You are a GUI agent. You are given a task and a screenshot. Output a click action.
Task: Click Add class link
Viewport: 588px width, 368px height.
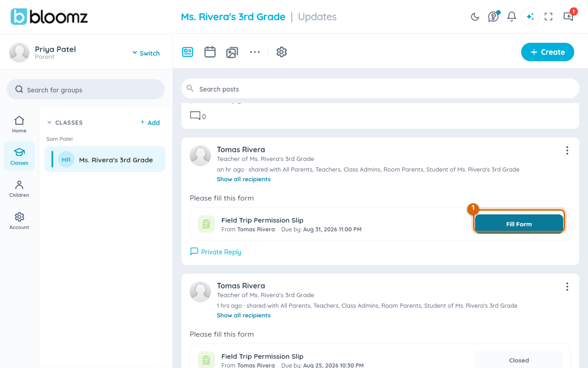150,122
